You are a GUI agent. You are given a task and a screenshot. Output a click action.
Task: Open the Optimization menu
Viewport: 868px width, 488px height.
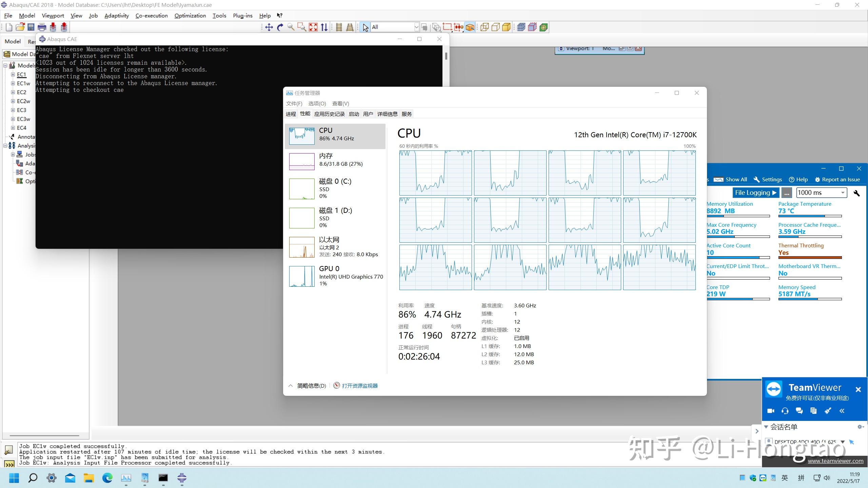coord(190,16)
